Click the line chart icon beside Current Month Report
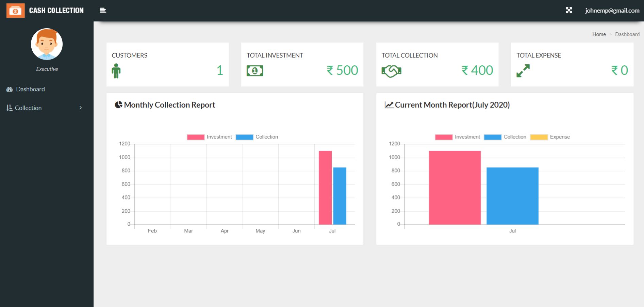Screen dimensions: 644x307 point(389,105)
